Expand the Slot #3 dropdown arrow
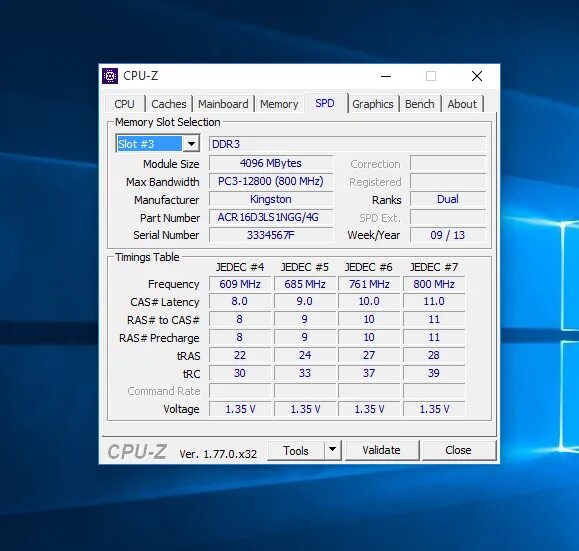The height and width of the screenshot is (551, 579). click(191, 144)
